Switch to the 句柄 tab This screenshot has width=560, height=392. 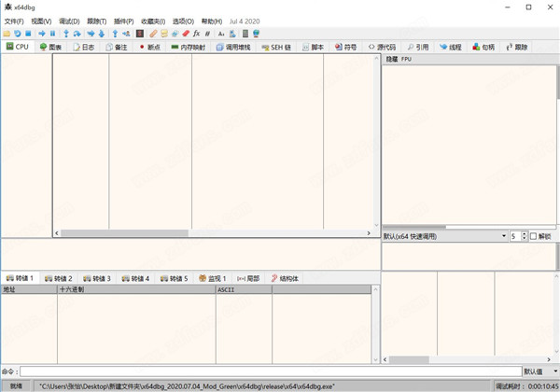[x=483, y=47]
